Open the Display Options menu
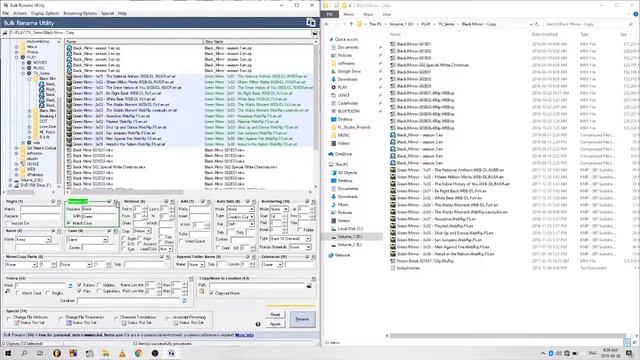The width and height of the screenshot is (640, 360). click(45, 13)
